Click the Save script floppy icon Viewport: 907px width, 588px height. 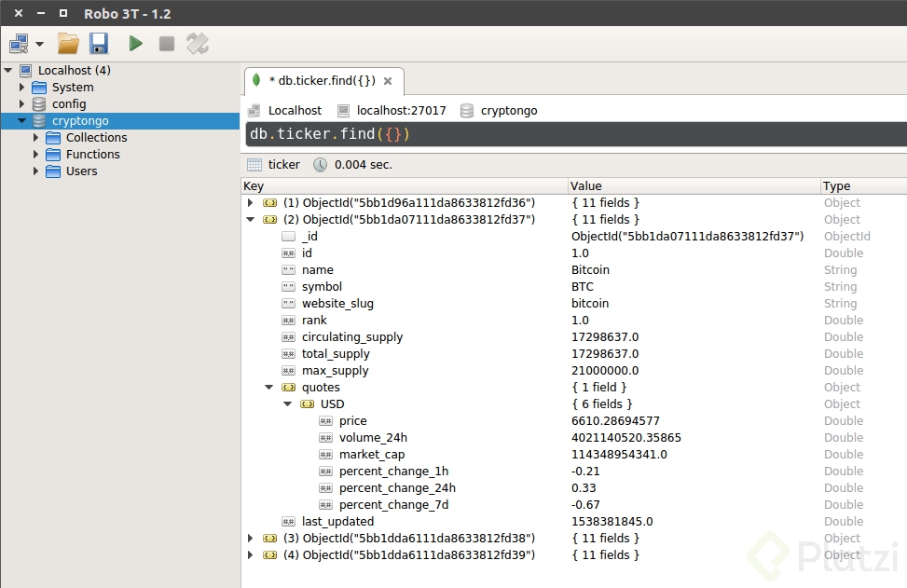99,43
